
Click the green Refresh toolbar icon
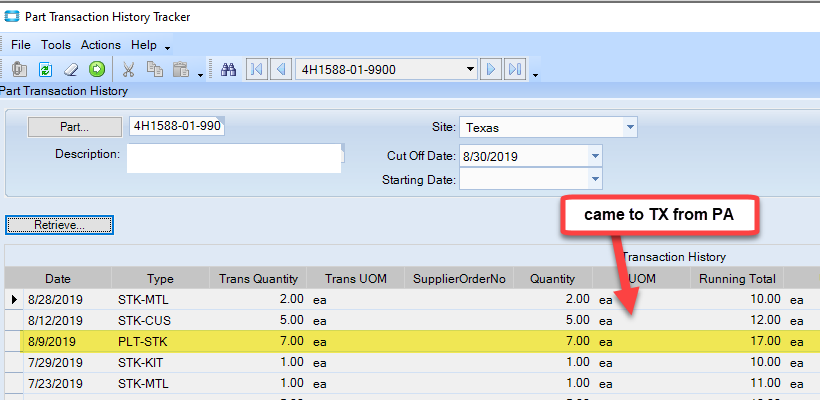click(x=45, y=69)
